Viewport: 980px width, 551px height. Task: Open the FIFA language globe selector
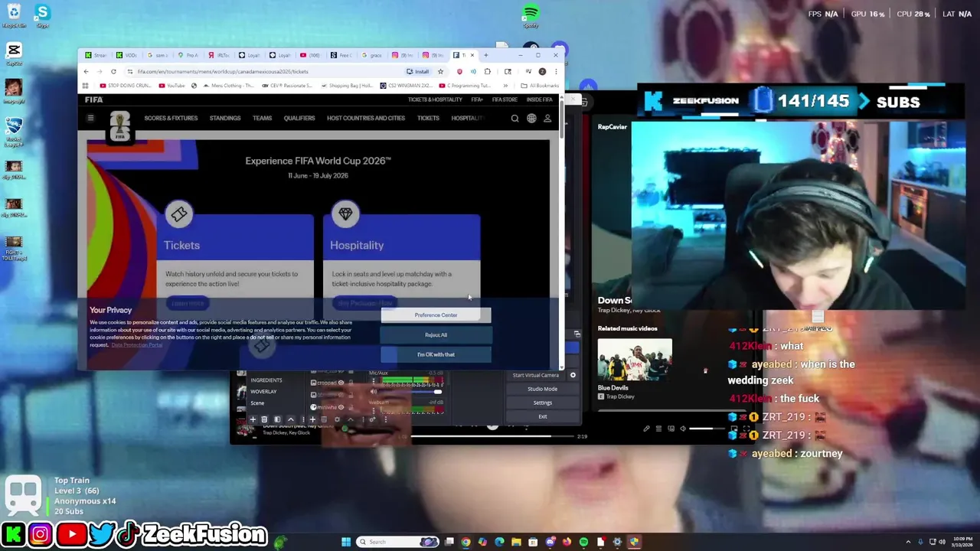[x=531, y=119]
